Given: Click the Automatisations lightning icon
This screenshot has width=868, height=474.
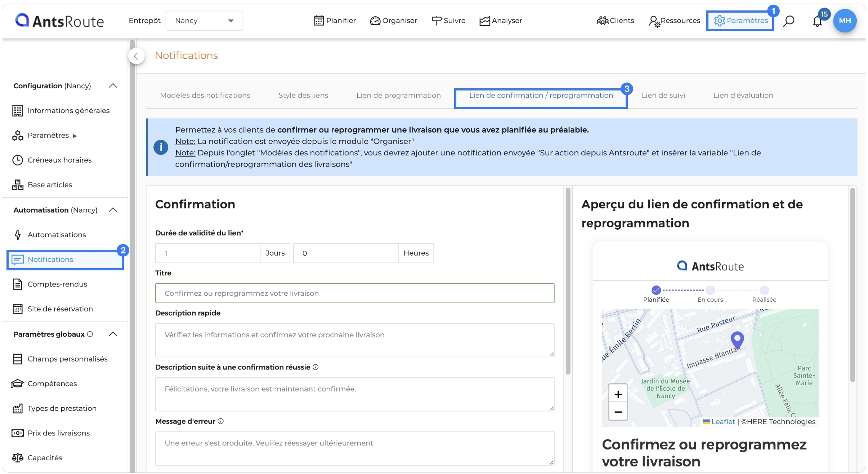Looking at the screenshot, I should tap(17, 235).
